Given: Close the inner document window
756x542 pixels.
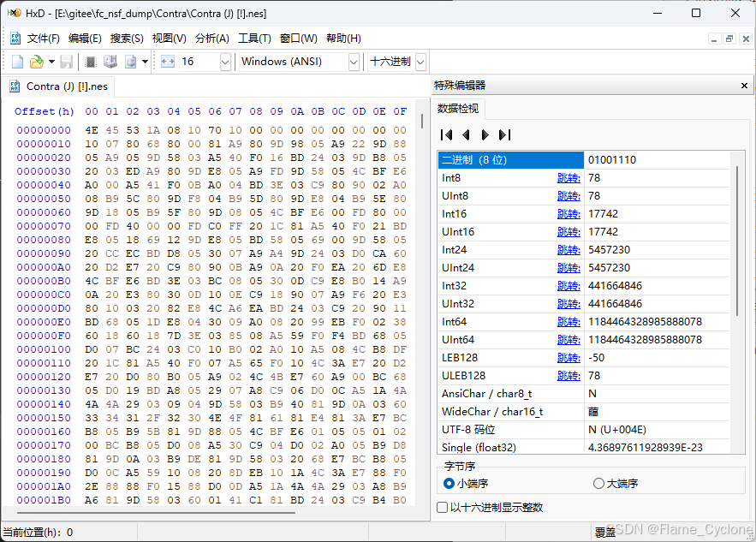Looking at the screenshot, I should point(746,39).
